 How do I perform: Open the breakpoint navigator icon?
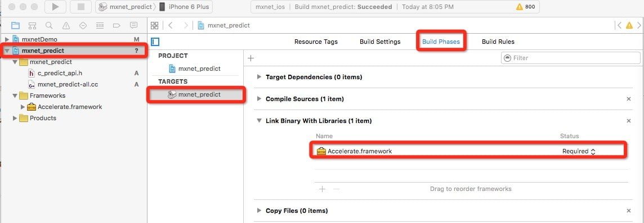(116, 26)
